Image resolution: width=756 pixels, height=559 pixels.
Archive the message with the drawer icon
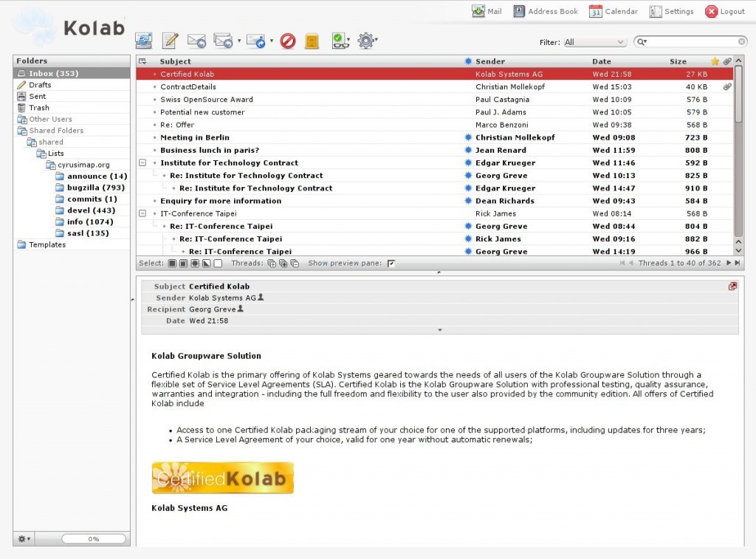point(312,41)
